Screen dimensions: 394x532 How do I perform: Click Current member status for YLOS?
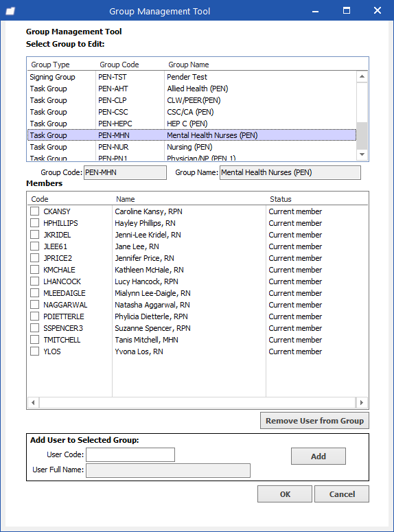tap(295, 351)
